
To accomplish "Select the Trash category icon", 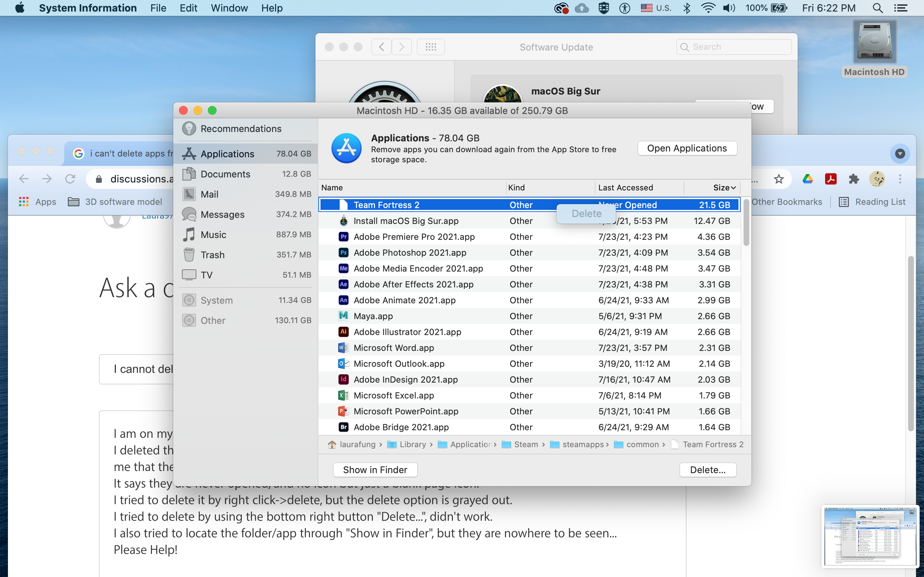I will (189, 255).
